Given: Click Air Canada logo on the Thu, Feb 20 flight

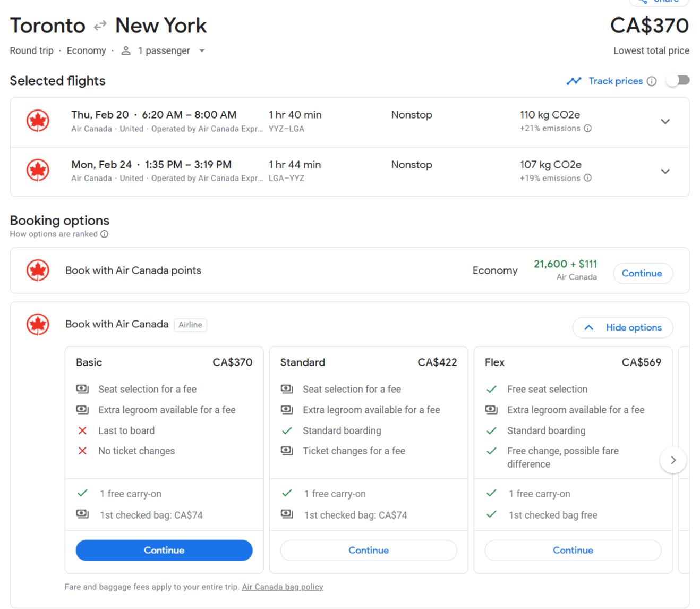Looking at the screenshot, I should [x=38, y=121].
